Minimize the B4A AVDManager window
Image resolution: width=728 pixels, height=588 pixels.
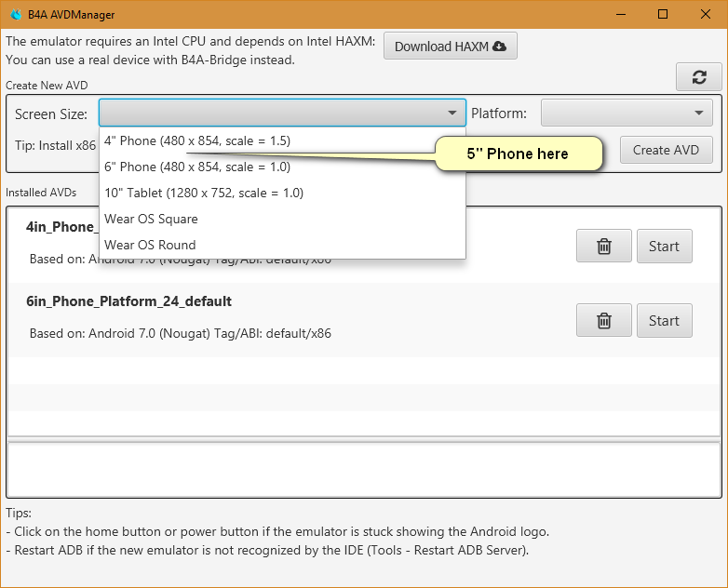coord(621,14)
